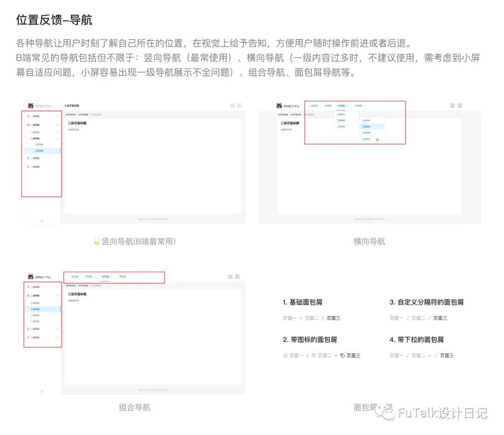Collapse the expanded 一级导航 row in the vertical sidebar
Viewport: 504px width, 435px height.
click(x=42, y=125)
